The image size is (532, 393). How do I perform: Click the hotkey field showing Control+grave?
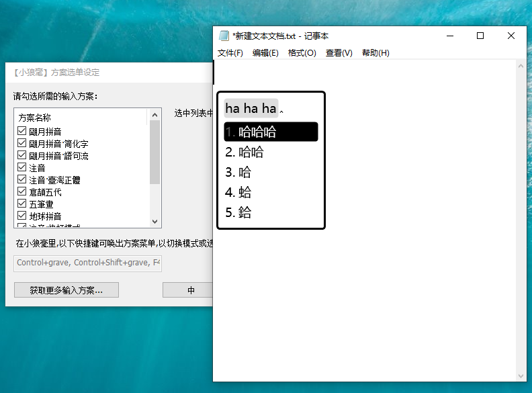point(87,263)
